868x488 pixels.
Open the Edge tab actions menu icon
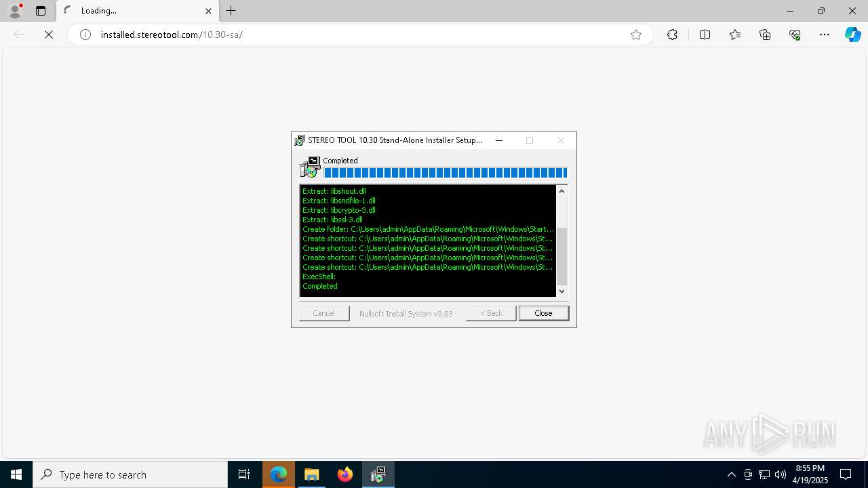point(41,11)
